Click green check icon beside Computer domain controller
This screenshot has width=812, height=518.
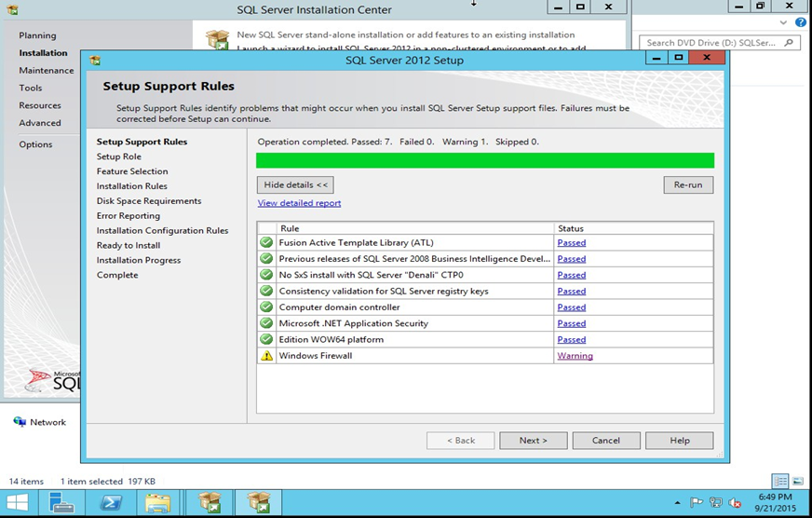[x=267, y=307]
